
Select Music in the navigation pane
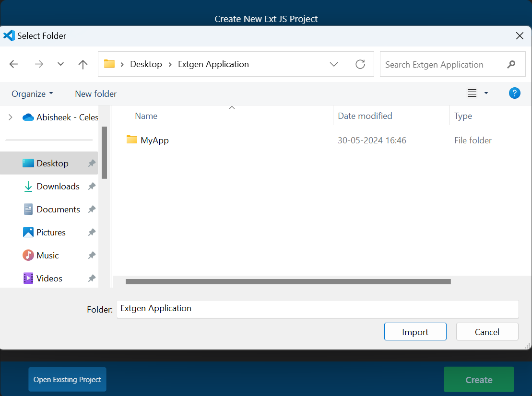(47, 256)
